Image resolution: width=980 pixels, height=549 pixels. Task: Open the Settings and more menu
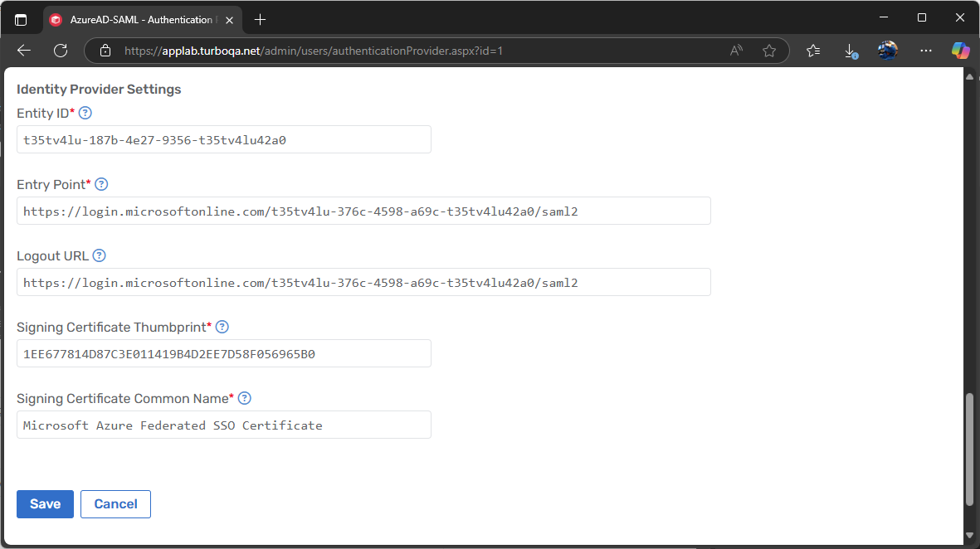[925, 50]
